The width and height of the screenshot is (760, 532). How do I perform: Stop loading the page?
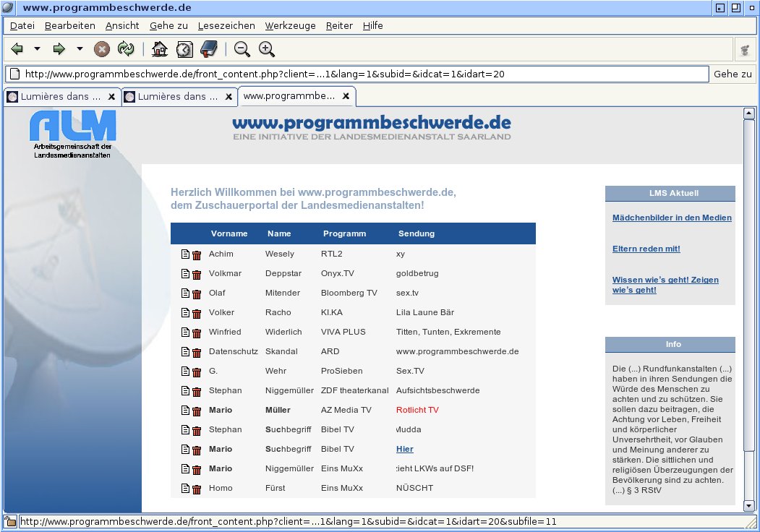pos(102,49)
